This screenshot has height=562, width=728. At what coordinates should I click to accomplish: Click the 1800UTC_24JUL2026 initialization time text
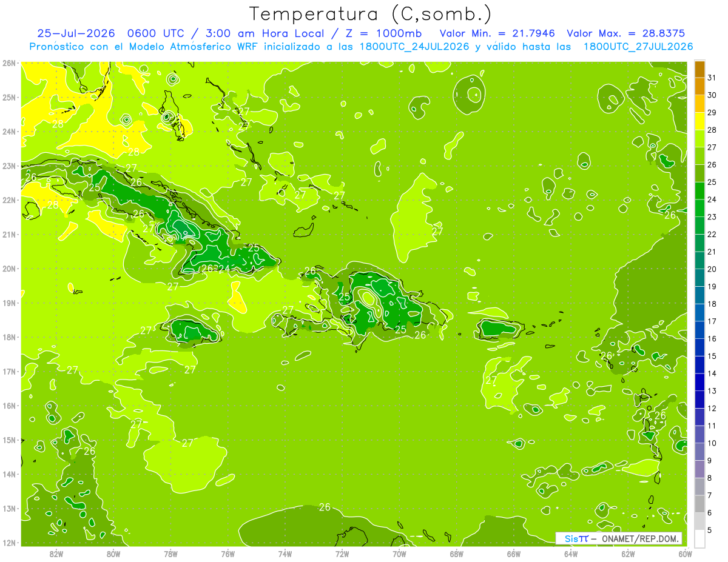click(414, 46)
